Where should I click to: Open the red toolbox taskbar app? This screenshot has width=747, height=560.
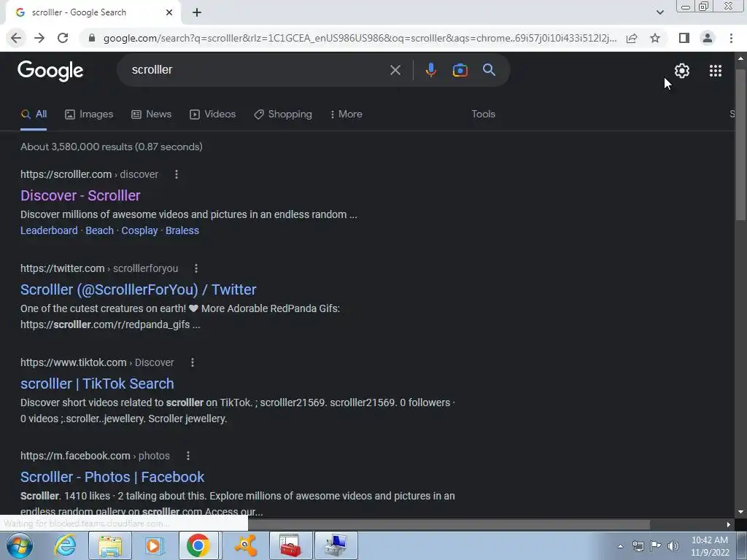click(x=290, y=545)
